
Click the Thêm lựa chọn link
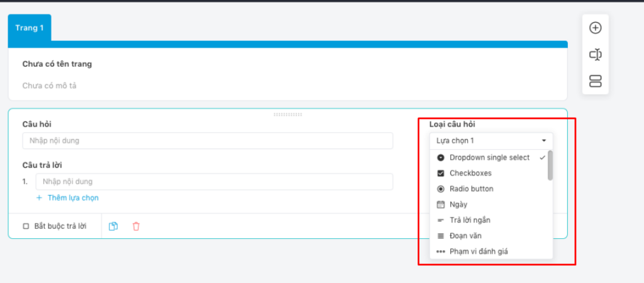tap(73, 197)
